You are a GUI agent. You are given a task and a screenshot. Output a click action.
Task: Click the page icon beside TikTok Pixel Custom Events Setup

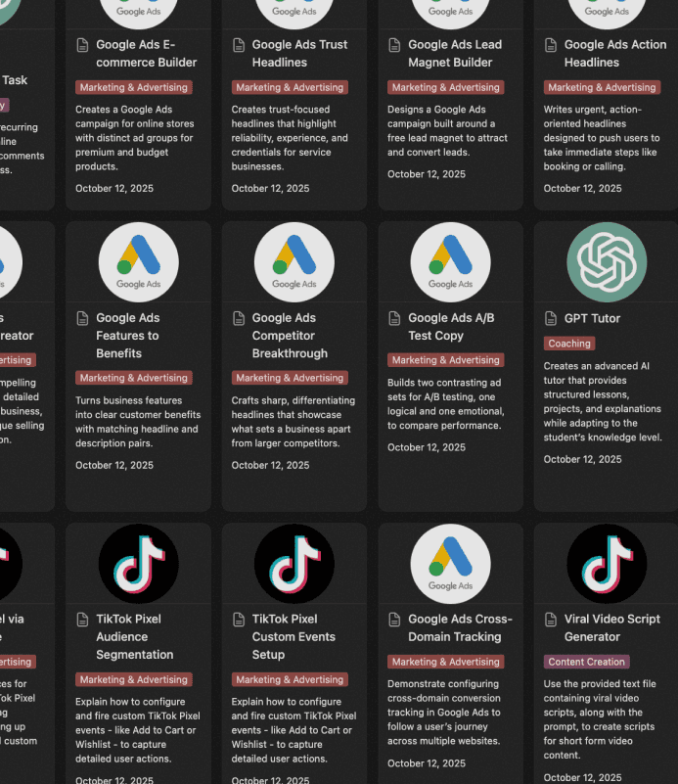coord(239,620)
